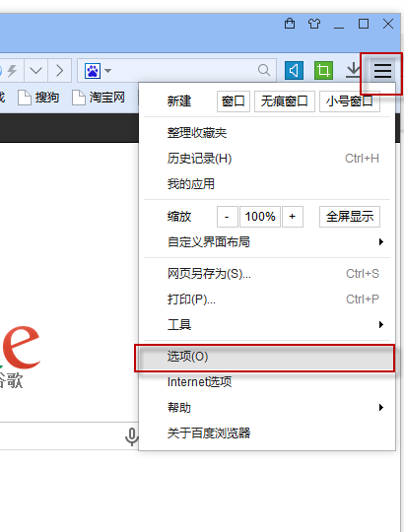This screenshot has height=532, width=404.
Task: Open the 淘宝网 bookmark
Action: (98, 98)
